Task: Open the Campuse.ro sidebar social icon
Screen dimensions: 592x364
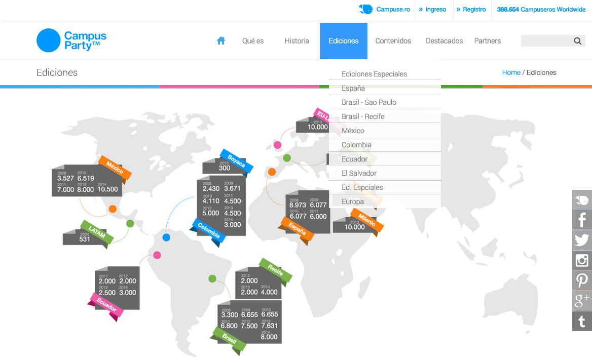Action: point(582,200)
